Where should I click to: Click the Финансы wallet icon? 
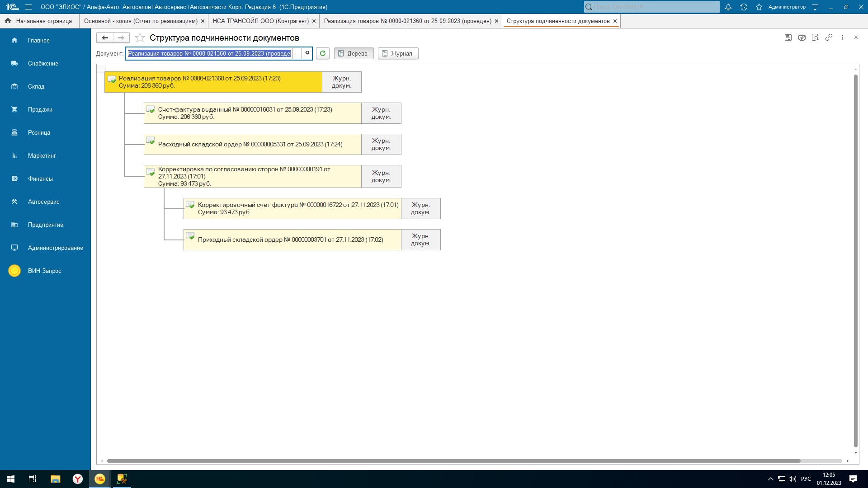click(x=14, y=178)
